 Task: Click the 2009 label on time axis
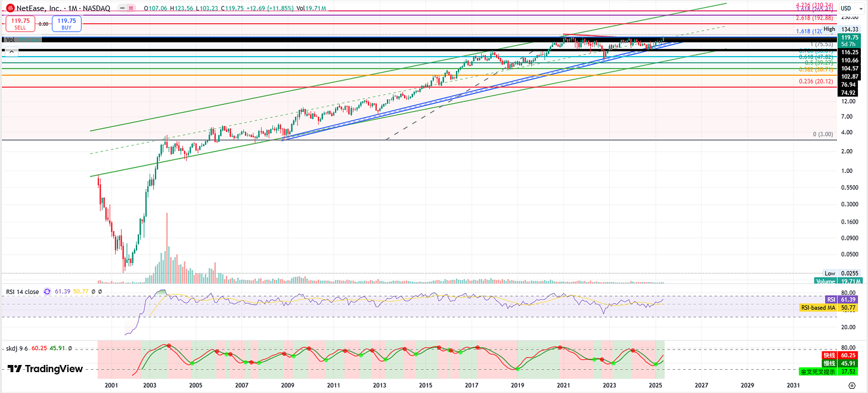pos(288,386)
